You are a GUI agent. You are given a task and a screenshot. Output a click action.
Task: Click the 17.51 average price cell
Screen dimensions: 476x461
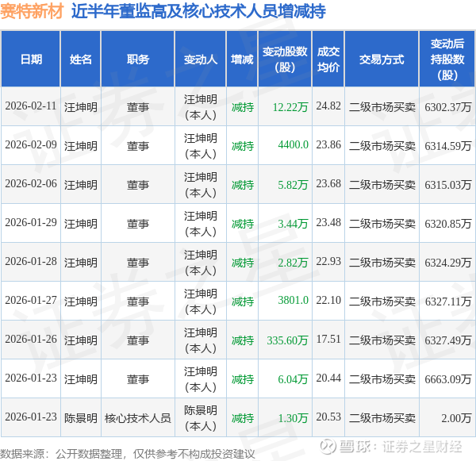[328, 340]
